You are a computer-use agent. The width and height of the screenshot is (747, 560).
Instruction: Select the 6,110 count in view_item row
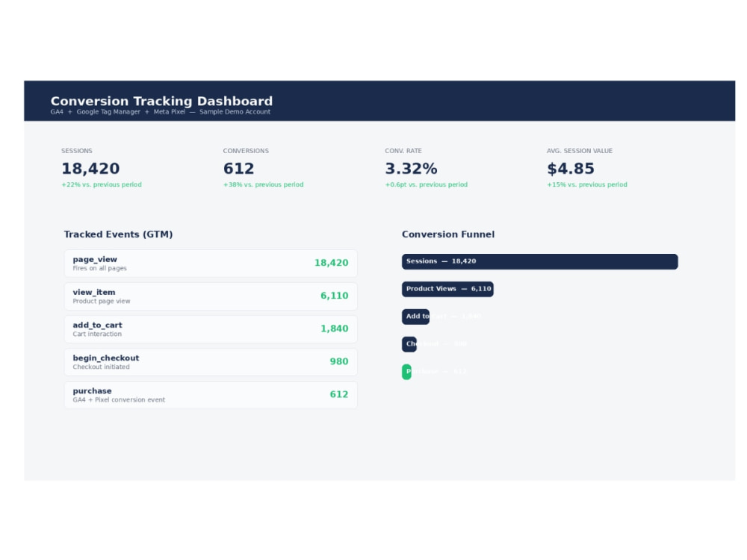[x=335, y=296]
